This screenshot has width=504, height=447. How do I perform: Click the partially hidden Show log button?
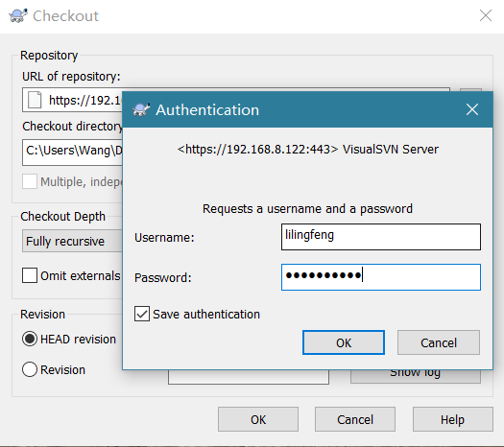pyautogui.click(x=416, y=376)
